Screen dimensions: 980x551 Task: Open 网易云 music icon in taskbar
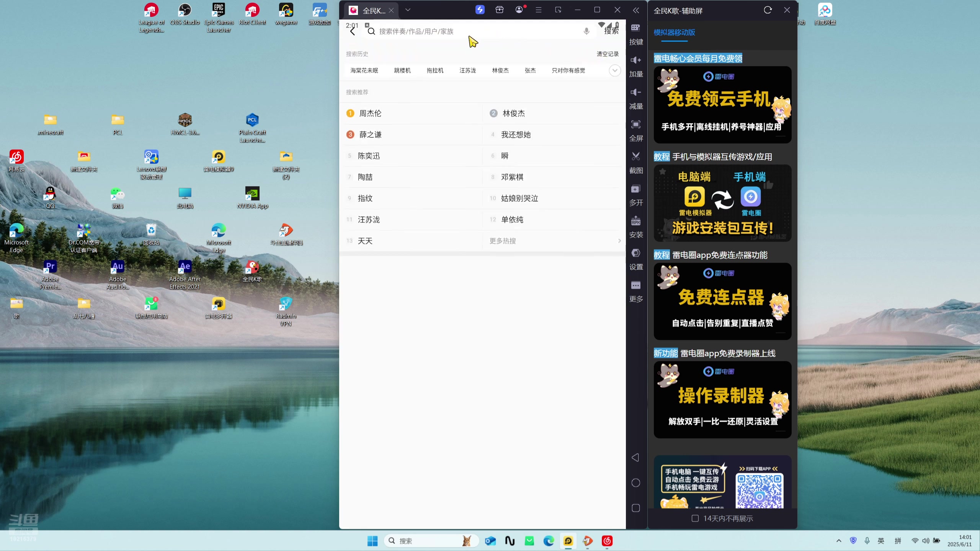point(607,541)
